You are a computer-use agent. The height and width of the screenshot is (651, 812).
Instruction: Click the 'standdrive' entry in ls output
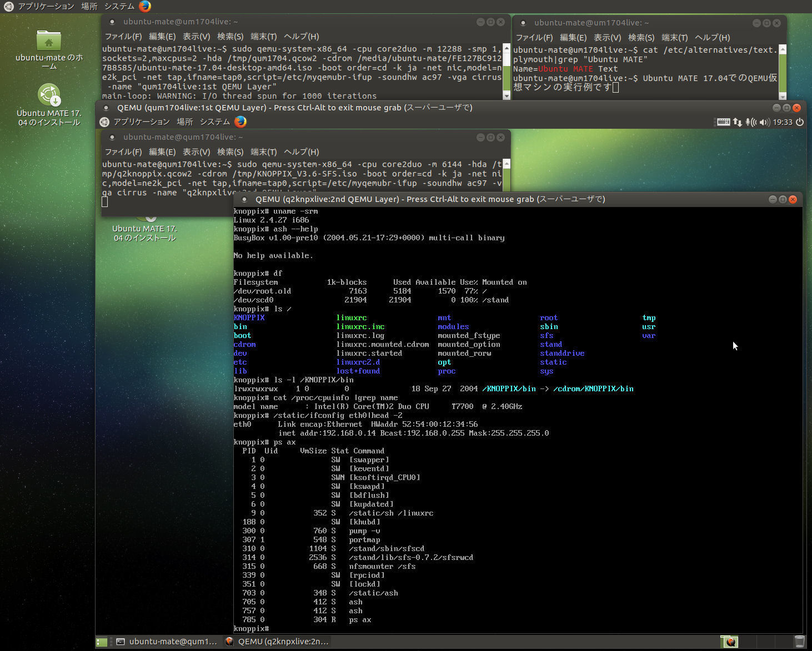pos(562,354)
